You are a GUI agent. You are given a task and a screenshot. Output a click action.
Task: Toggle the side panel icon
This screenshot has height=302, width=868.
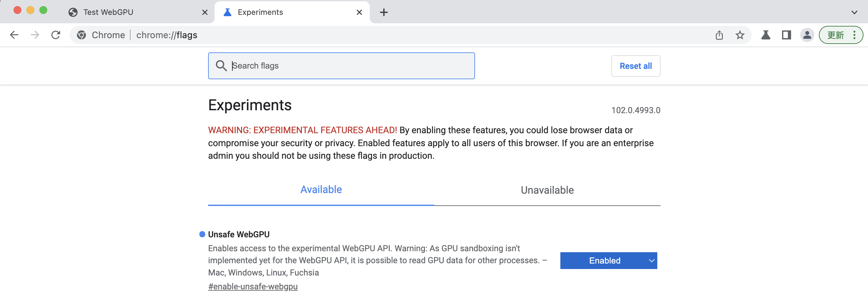coord(787,35)
